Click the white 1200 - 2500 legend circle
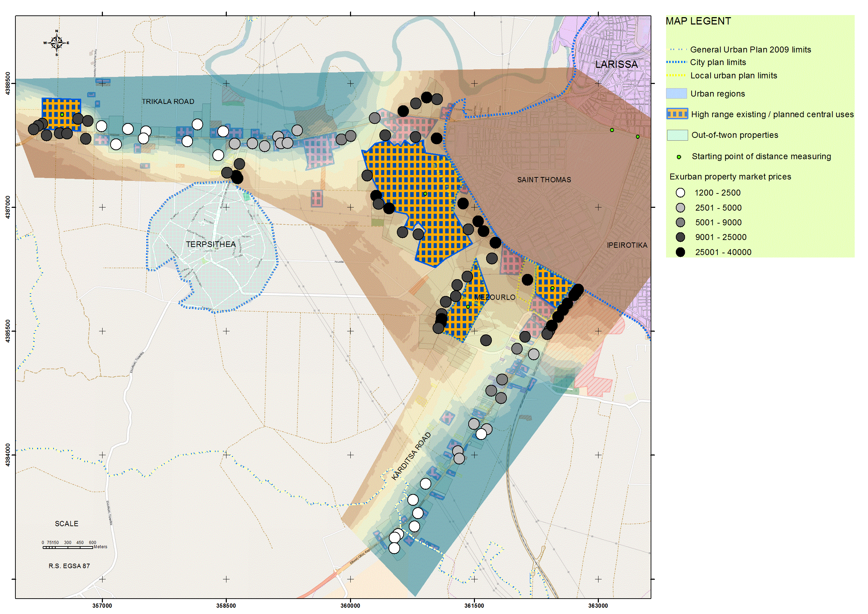Image resolution: width=868 pixels, height=614 pixels. 680,193
